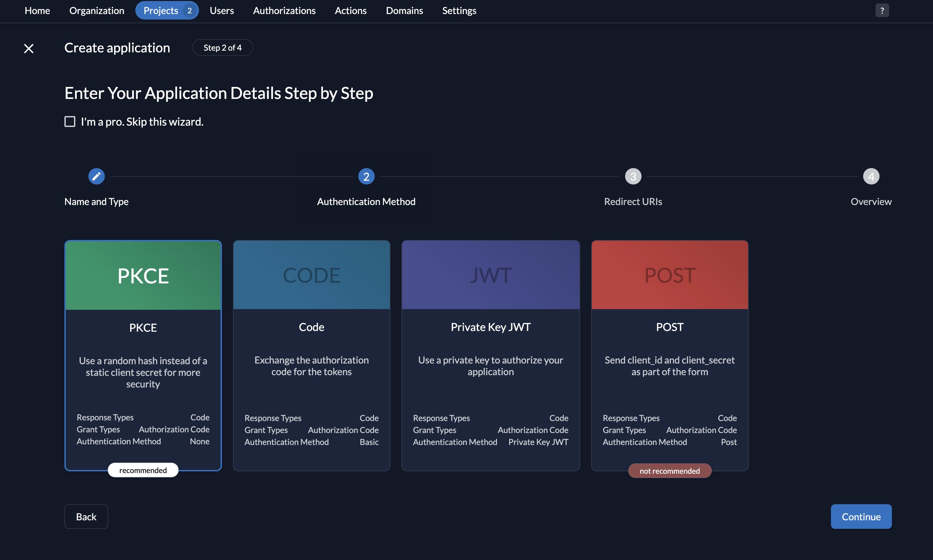Select the Code authentication method card
This screenshot has height=560, width=933.
(311, 355)
